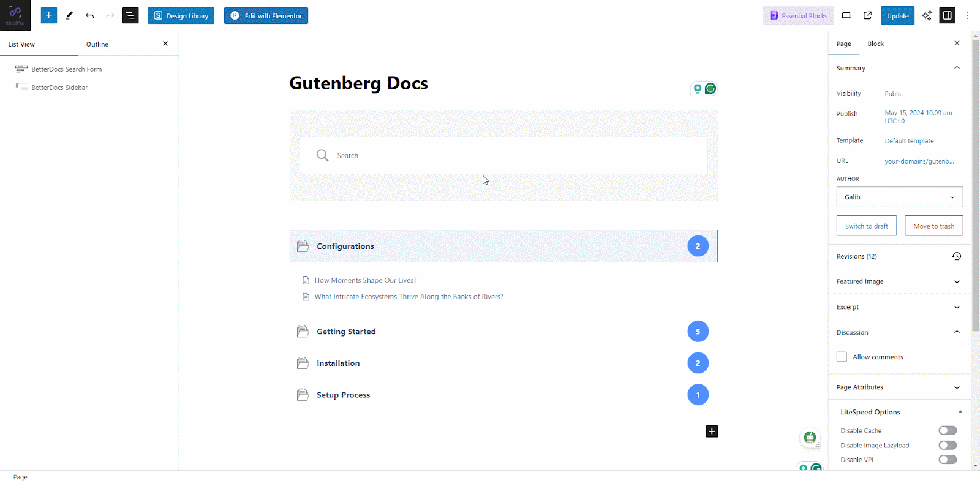This screenshot has width=980, height=483.
Task: Enable the Allow comments checkbox
Action: point(842,356)
